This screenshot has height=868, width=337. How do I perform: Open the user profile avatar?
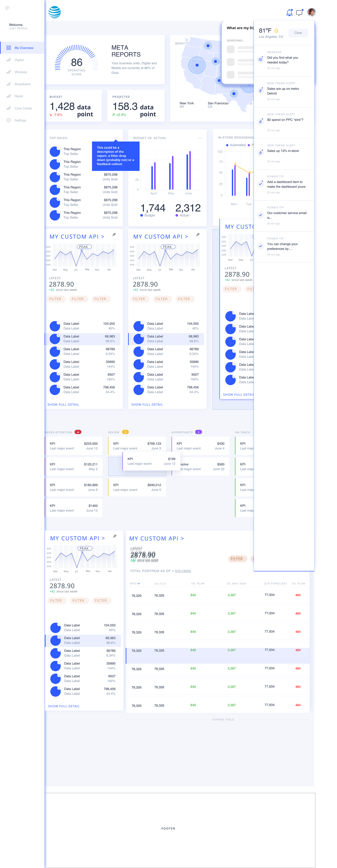[311, 12]
